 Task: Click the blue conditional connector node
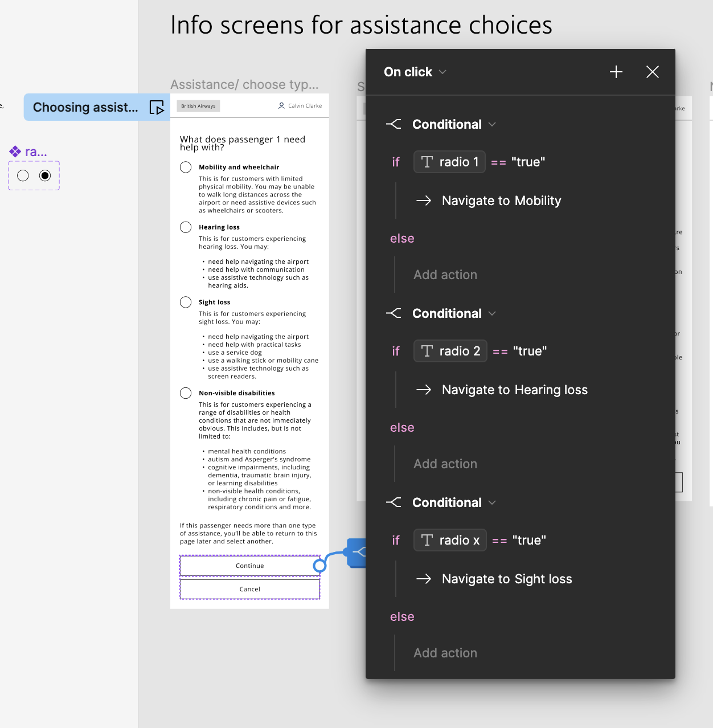coord(357,552)
